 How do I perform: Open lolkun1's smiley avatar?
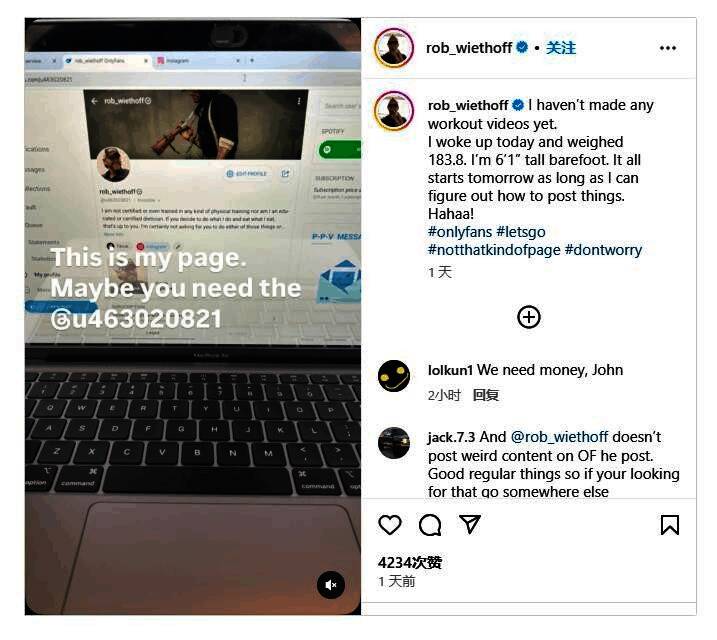click(394, 376)
